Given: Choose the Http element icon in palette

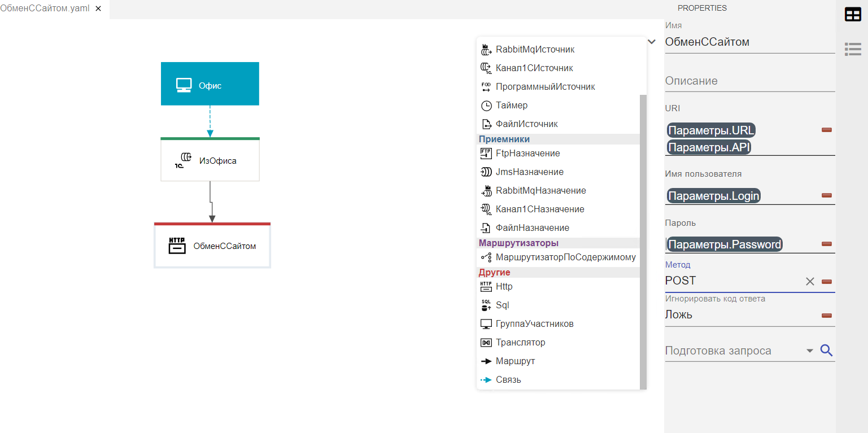Looking at the screenshot, I should [486, 287].
